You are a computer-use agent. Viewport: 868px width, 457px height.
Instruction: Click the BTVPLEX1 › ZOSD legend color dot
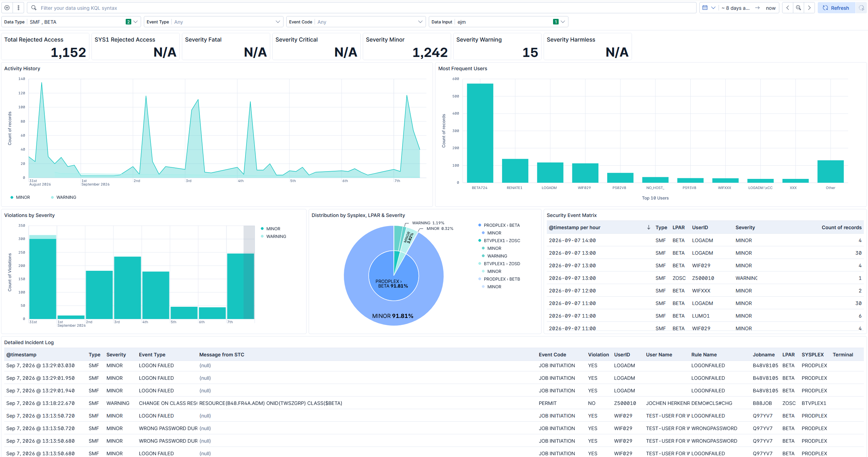tap(480, 264)
